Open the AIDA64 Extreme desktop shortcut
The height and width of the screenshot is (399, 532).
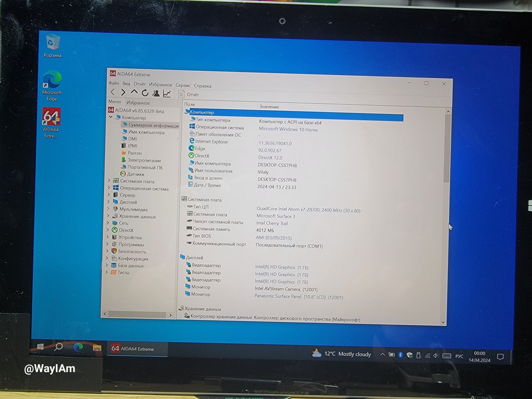click(x=51, y=123)
